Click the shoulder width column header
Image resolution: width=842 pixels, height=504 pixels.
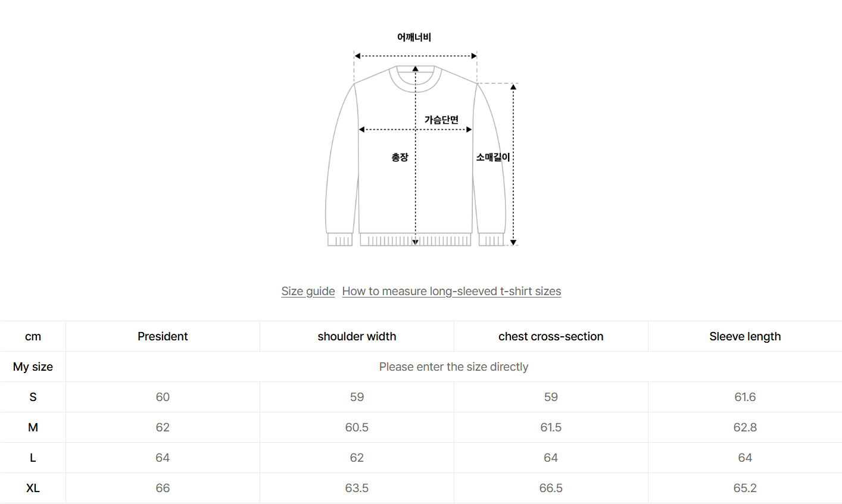pos(357,336)
